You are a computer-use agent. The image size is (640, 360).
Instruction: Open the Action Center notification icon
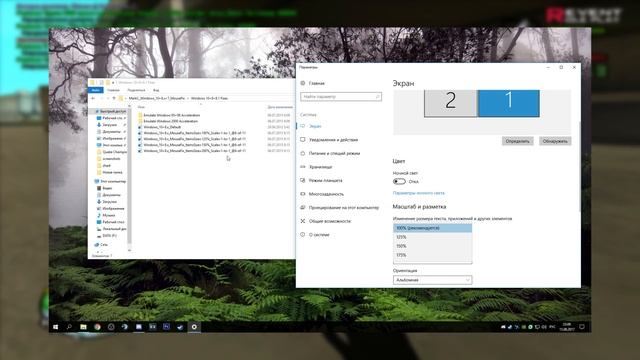click(x=582, y=327)
